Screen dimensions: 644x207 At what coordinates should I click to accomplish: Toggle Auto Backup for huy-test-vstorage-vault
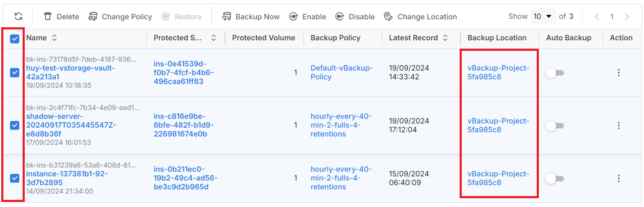[x=555, y=73]
